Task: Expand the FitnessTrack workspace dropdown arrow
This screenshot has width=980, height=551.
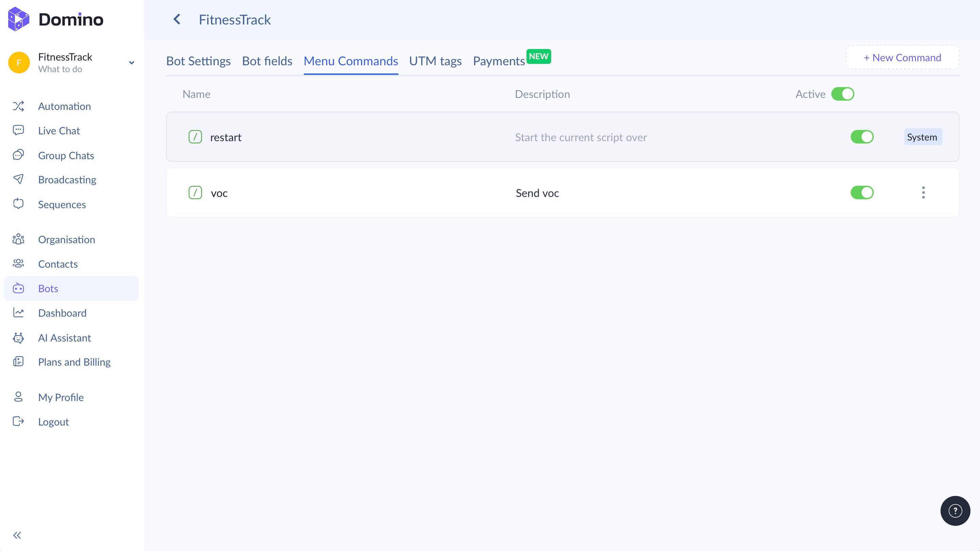Action: (x=132, y=63)
